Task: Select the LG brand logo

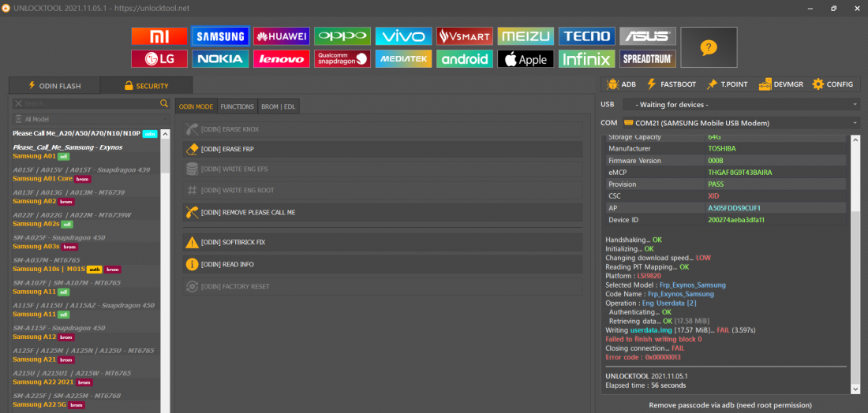Action: click(x=159, y=58)
